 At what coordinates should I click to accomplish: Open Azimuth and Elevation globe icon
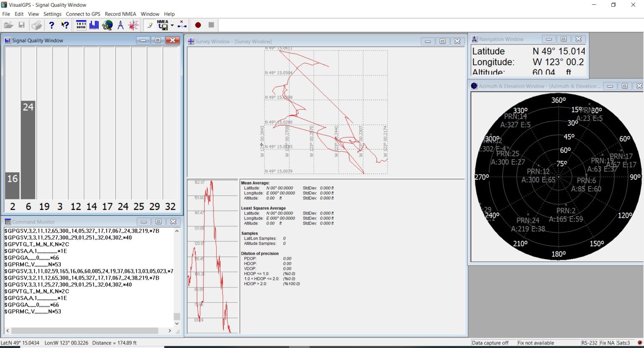[x=107, y=25]
